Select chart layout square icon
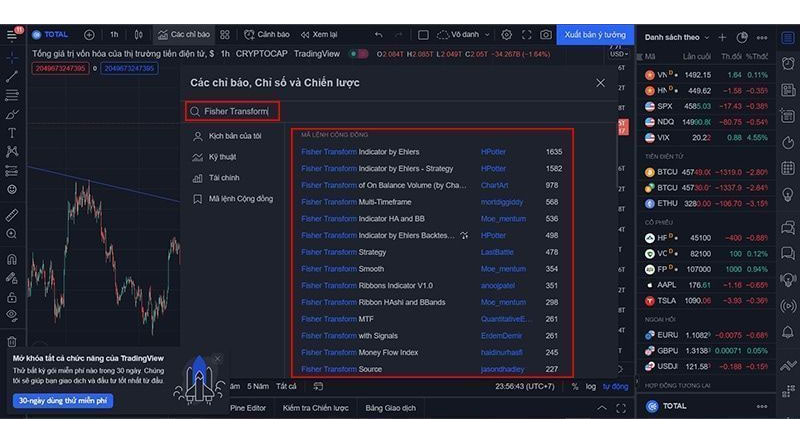Viewport: 800px width, 441px height. pyautogui.click(x=423, y=35)
